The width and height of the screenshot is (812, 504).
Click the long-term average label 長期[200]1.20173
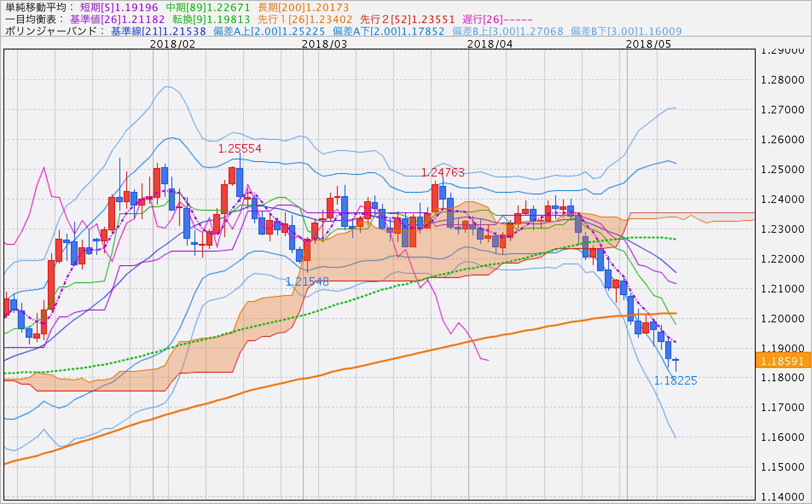[303, 7]
